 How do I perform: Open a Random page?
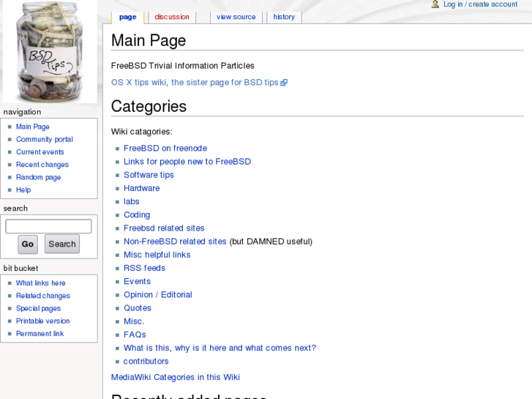[38, 177]
